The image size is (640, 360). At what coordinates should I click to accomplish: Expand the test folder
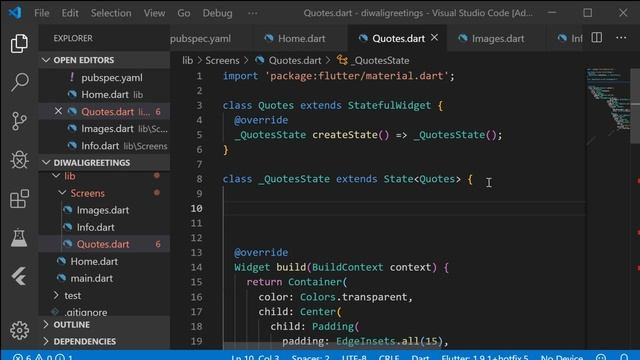click(56, 295)
